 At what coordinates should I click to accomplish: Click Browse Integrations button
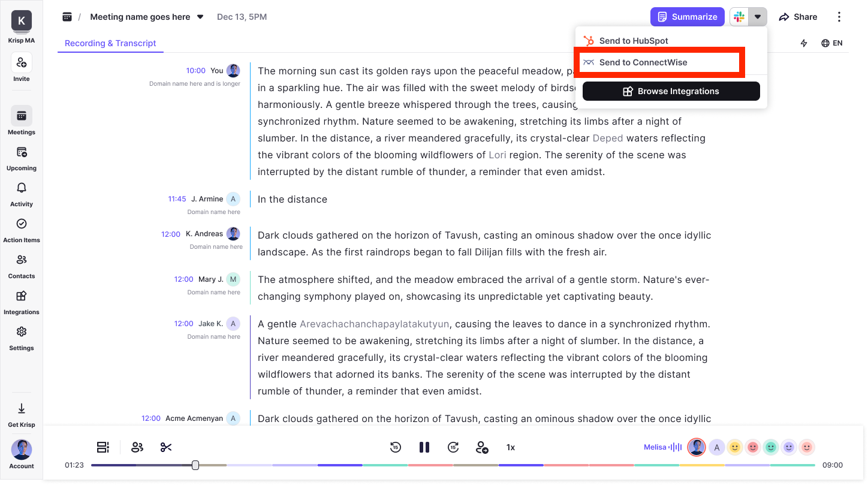pos(671,91)
